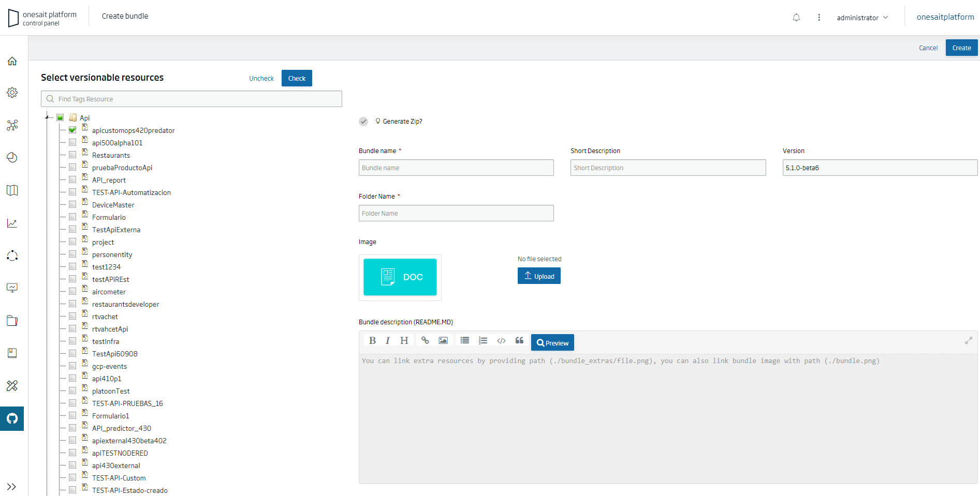Insert a code block in the description editor

[501, 340]
